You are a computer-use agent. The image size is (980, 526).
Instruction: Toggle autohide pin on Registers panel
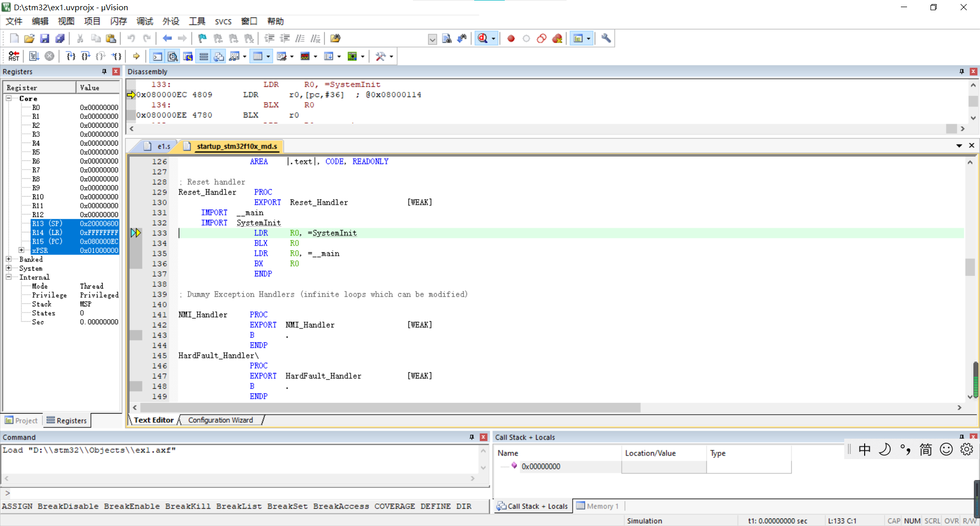pyautogui.click(x=104, y=71)
